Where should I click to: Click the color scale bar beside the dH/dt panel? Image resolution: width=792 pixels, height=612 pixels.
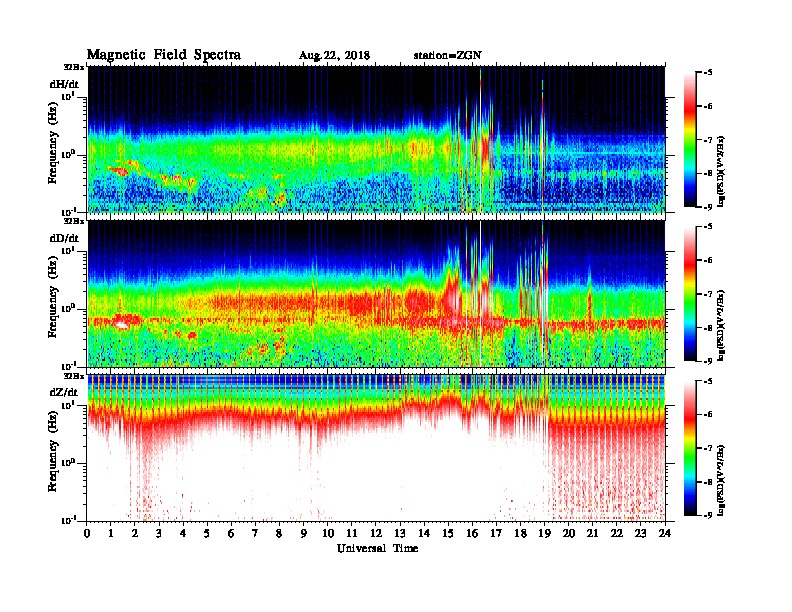[x=689, y=139]
